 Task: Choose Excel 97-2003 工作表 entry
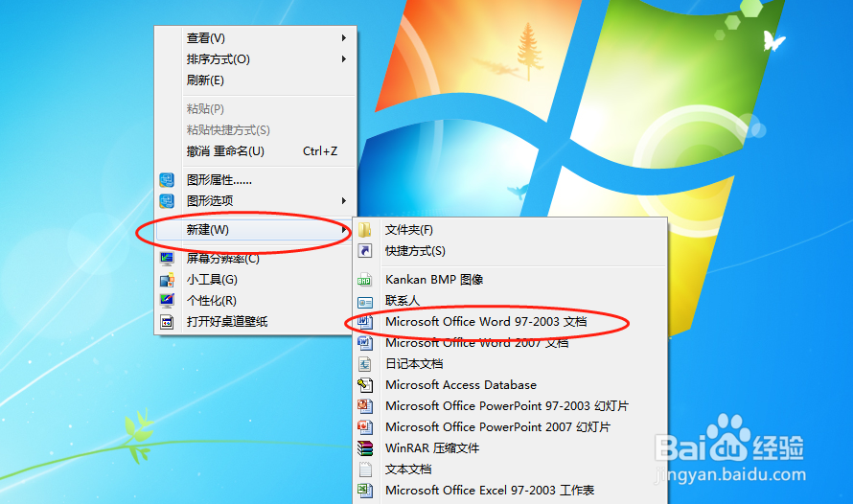click(x=510, y=491)
